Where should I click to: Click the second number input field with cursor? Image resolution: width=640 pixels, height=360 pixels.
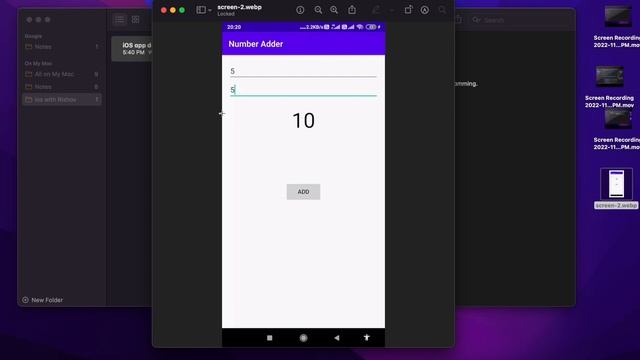(x=303, y=90)
